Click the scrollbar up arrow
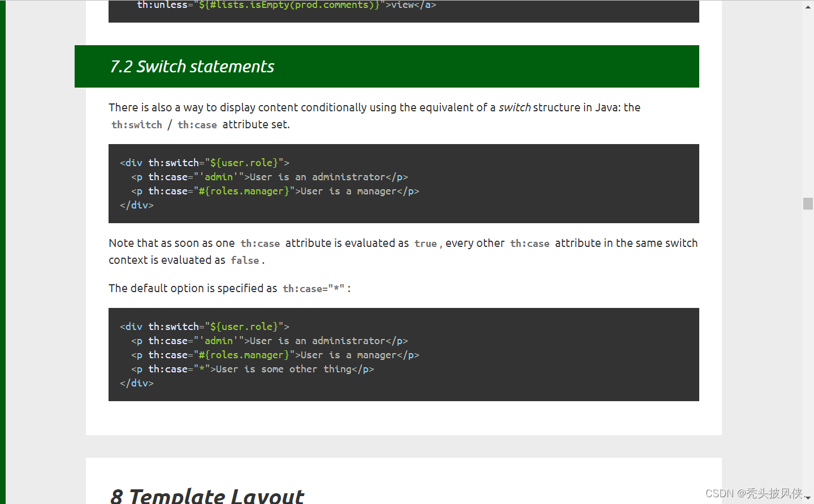Image resolution: width=814 pixels, height=504 pixels. tap(808, 7)
